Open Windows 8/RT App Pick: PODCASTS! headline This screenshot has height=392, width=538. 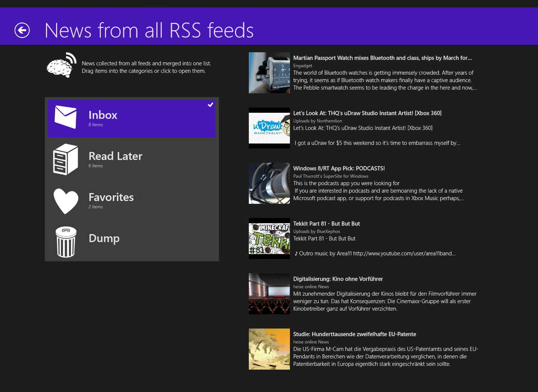339,168
